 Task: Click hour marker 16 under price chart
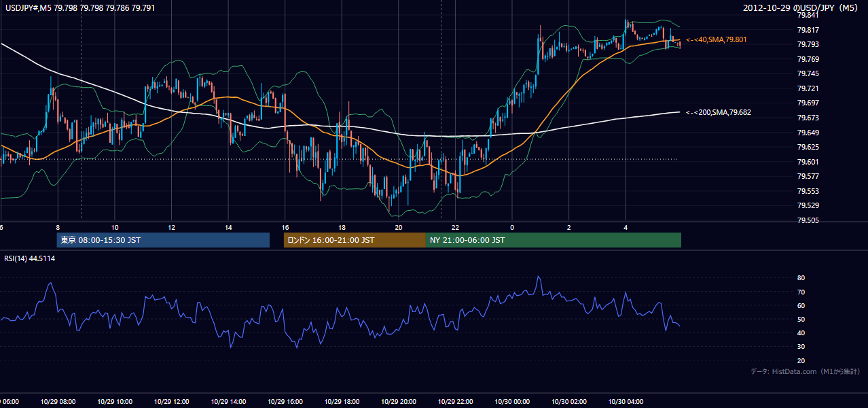tap(285, 228)
